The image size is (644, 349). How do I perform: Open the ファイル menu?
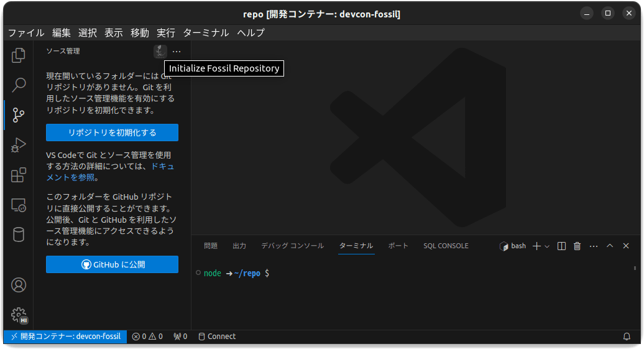(26, 33)
